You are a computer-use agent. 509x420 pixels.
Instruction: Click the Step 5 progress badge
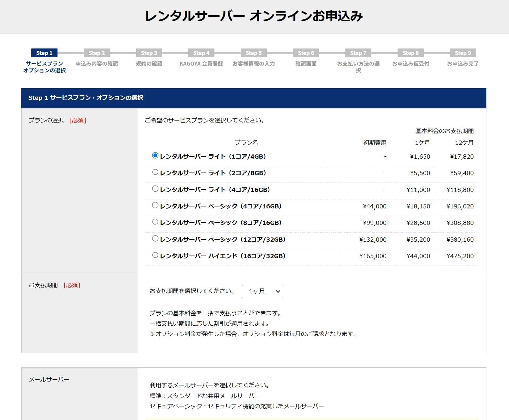coord(254,53)
